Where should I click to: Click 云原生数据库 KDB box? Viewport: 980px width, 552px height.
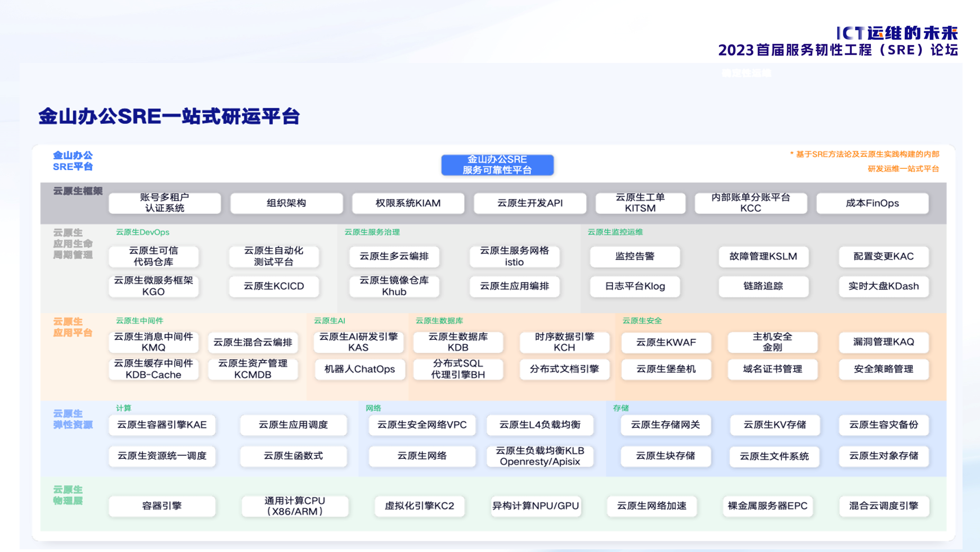(x=458, y=342)
